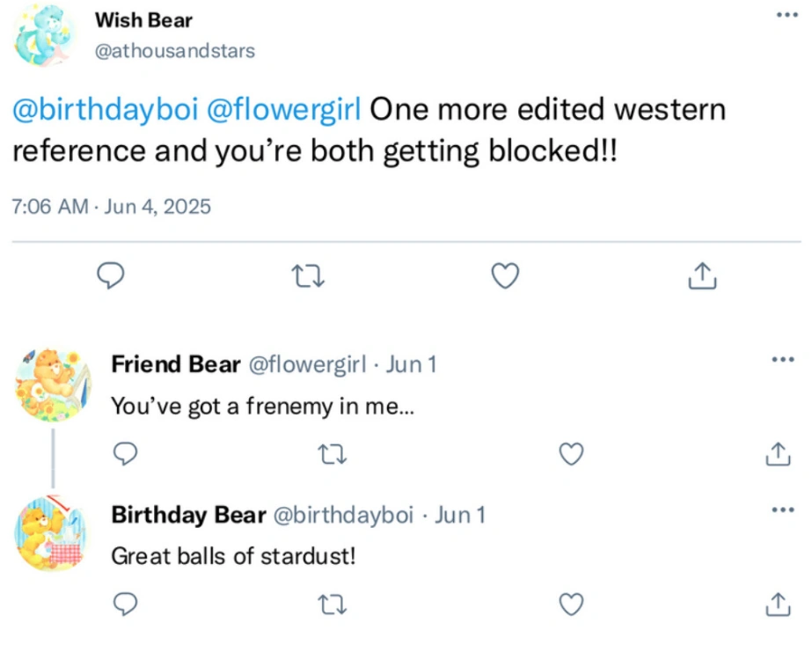Screen dimensions: 812x645
Task: Reply to Birthday Bear's stardust tweet
Action: [x=125, y=605]
